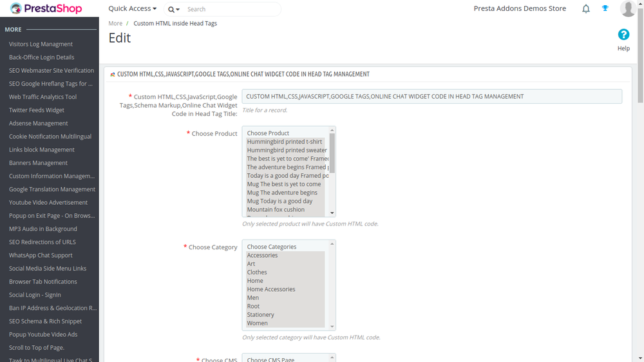Select Mug The adventure begins option
Image resolution: width=644 pixels, height=362 pixels.
[x=285, y=193]
